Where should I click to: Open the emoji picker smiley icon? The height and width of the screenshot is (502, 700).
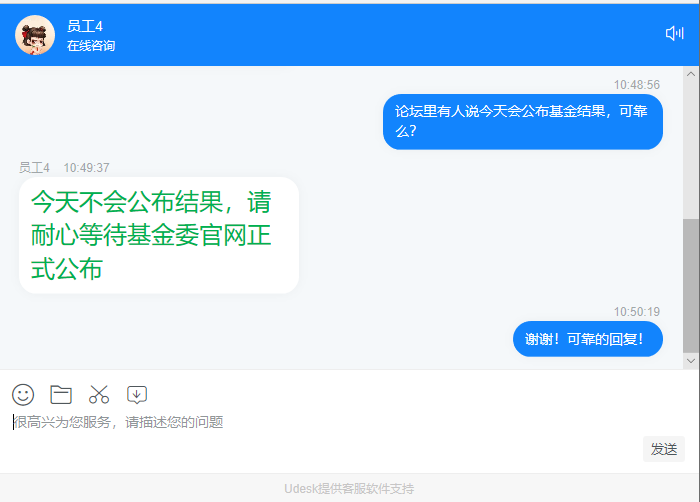coord(23,395)
